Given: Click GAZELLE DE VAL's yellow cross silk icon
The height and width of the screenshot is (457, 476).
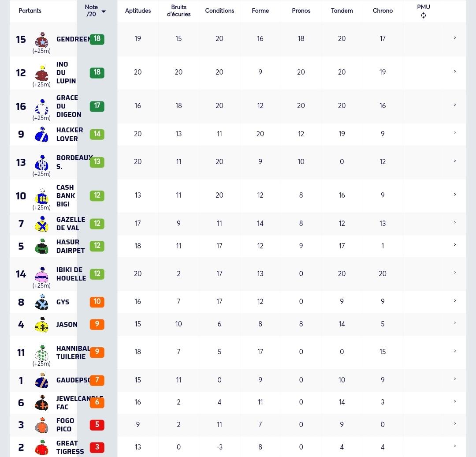Looking at the screenshot, I should click(x=42, y=224).
